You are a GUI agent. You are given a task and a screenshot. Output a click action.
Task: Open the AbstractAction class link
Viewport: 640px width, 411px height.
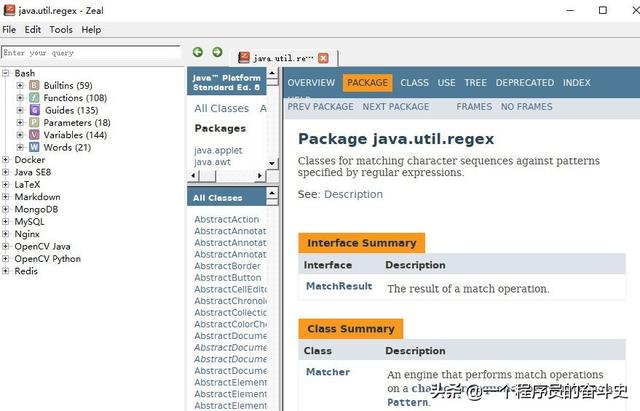pos(227,220)
